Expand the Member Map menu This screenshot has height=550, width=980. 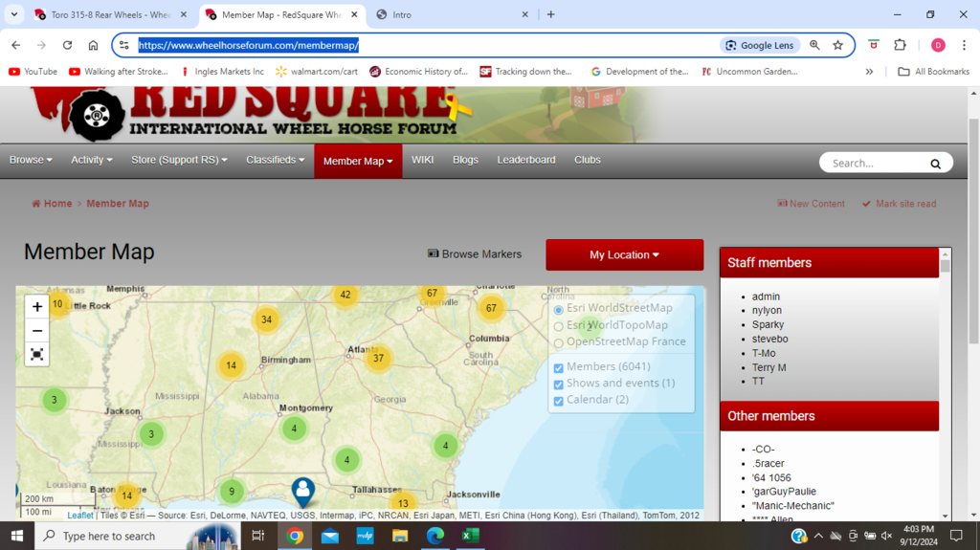click(x=358, y=162)
